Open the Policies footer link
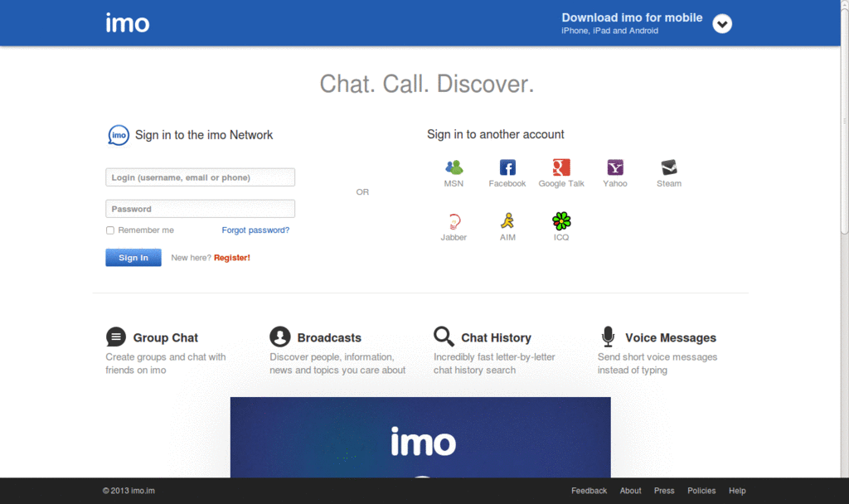 point(701,491)
